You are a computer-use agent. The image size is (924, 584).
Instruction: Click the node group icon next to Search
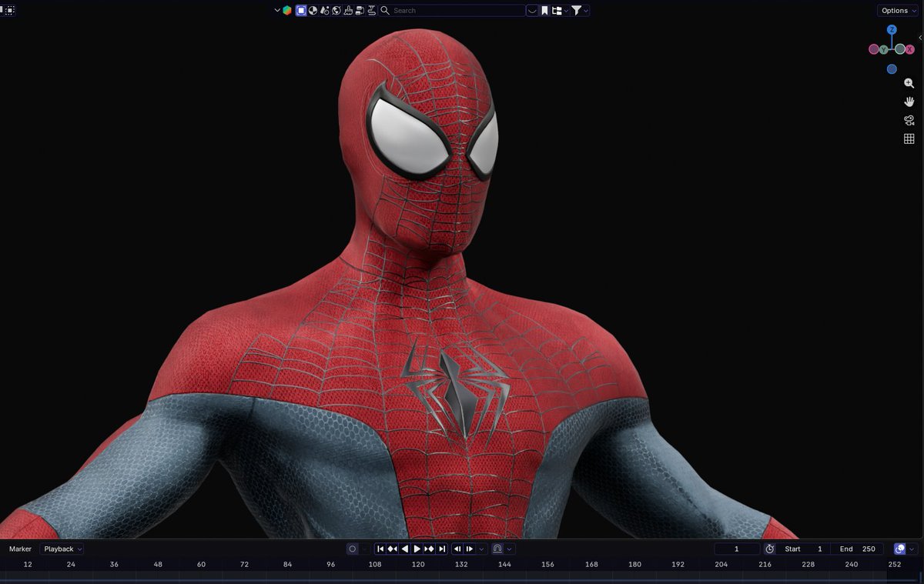pos(372,11)
